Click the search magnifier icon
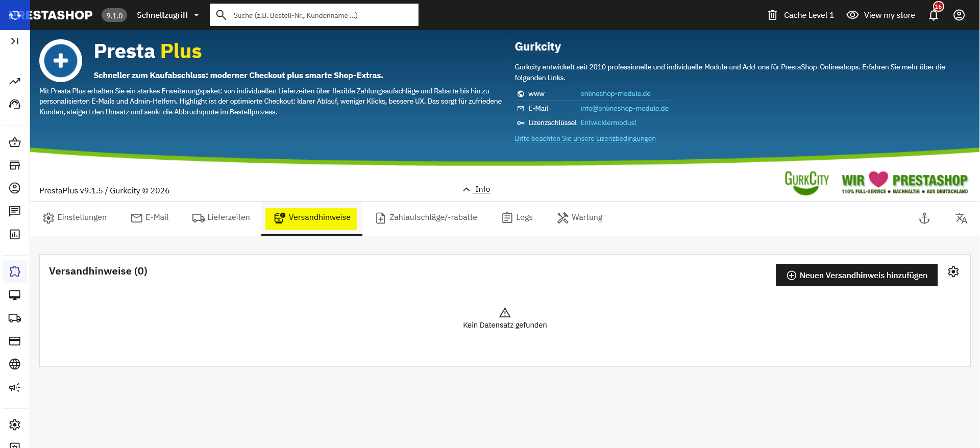Viewport: 980px width, 448px height. click(221, 15)
